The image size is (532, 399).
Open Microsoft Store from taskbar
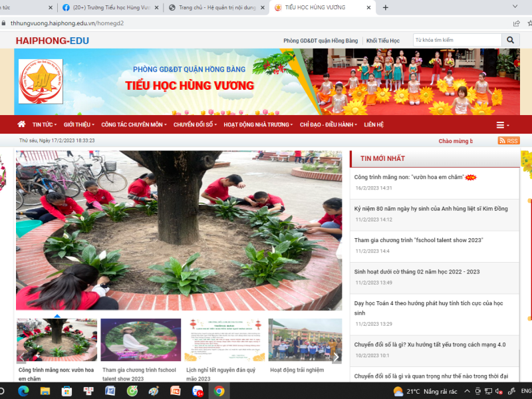click(66, 391)
